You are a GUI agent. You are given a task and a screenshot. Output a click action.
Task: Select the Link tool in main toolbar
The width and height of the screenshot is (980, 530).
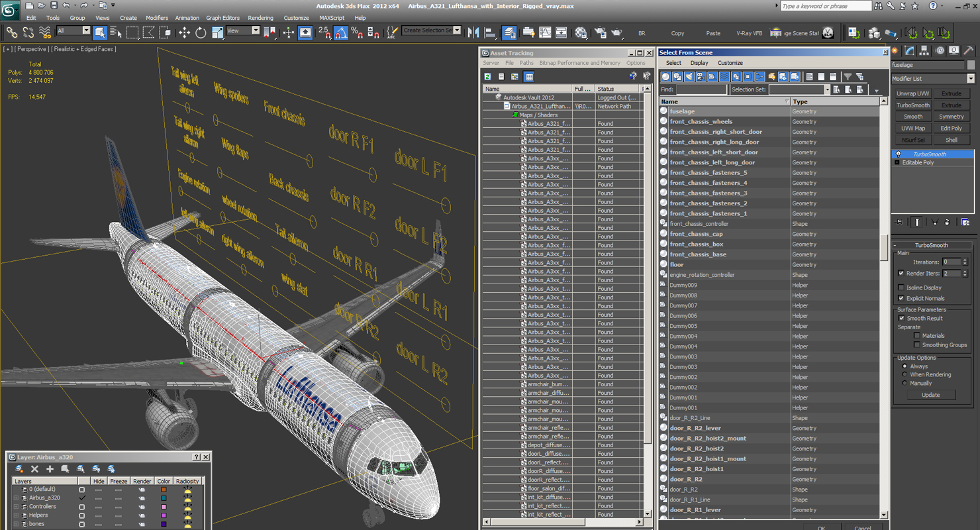11,32
